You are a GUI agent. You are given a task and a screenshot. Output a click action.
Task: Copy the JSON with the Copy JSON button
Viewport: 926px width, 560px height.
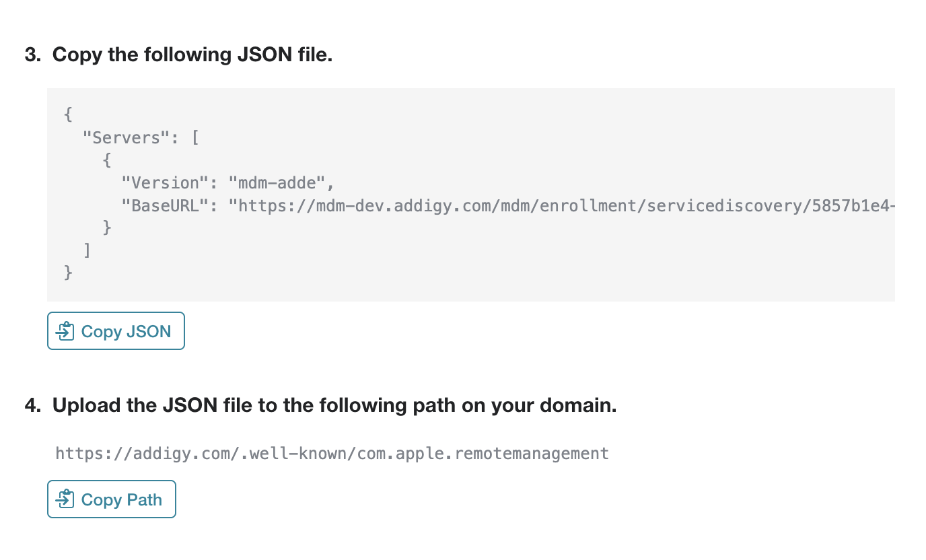[x=116, y=331]
